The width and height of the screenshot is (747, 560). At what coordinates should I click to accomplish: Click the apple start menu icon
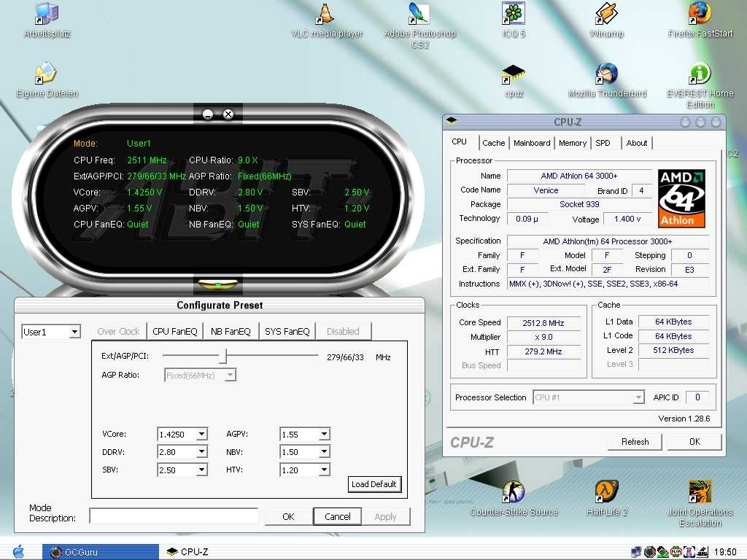coord(18,551)
